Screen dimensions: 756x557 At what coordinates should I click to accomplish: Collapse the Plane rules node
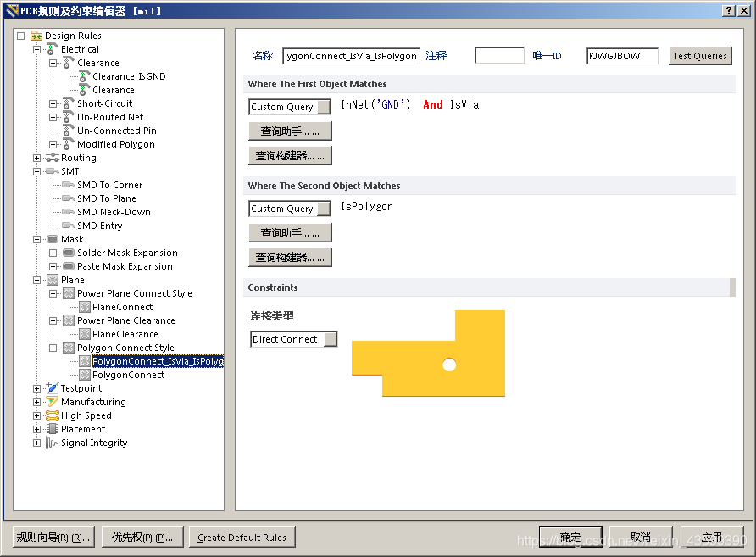[36, 280]
